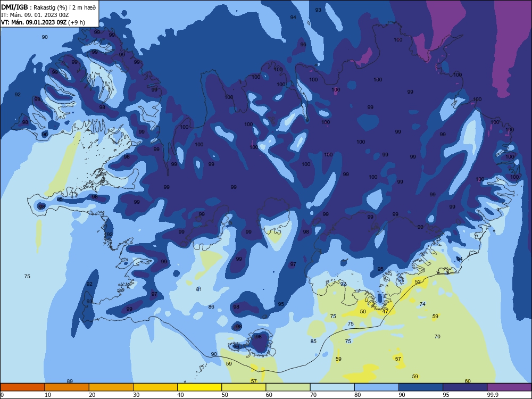Click the humidity value '52' in the yellow area

[x=418, y=281]
